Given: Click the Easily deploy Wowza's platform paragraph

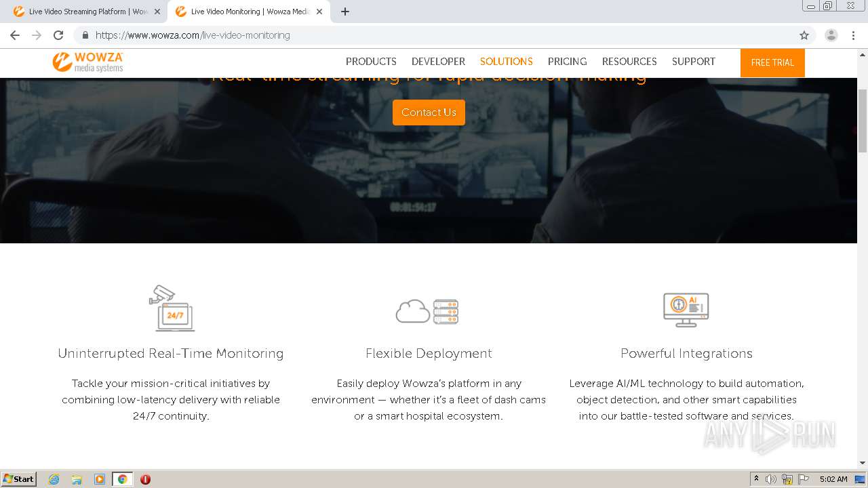Looking at the screenshot, I should coord(429,400).
